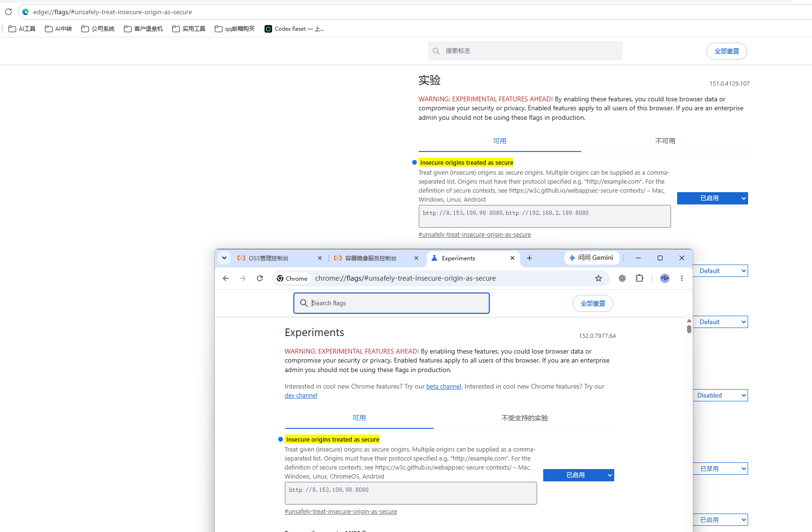This screenshot has width=812, height=532.
Task: Open the 公司系统 bookmark folder
Action: pyautogui.click(x=98, y=29)
